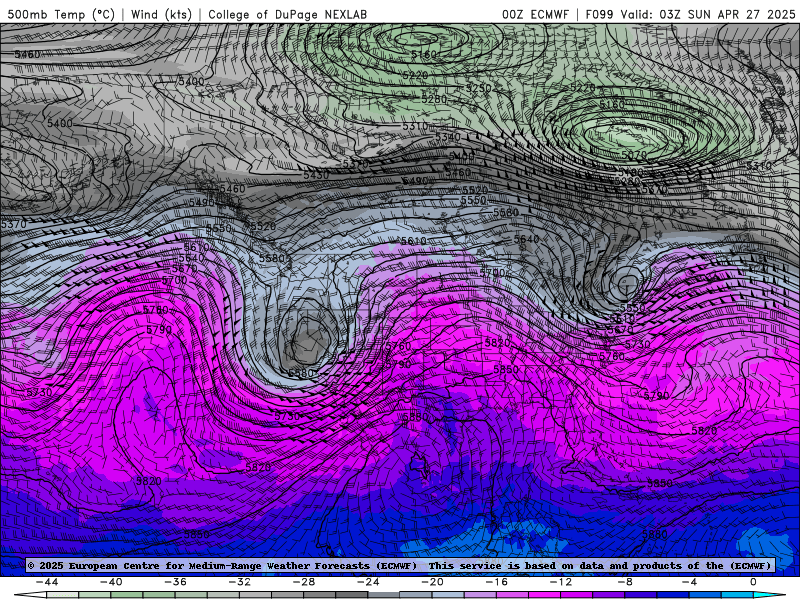The height and width of the screenshot is (600, 800).
Task: Click the -44 colorbar scale label
Action: point(47,582)
